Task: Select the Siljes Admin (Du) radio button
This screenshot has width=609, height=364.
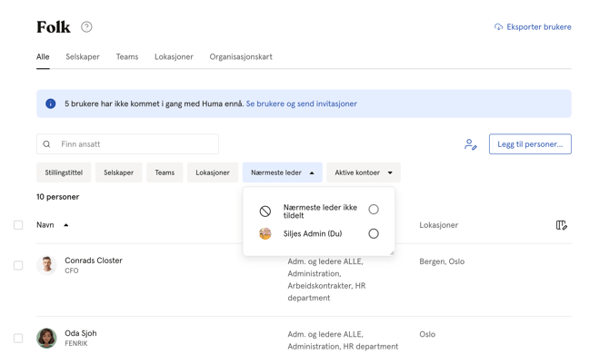Action: point(374,233)
